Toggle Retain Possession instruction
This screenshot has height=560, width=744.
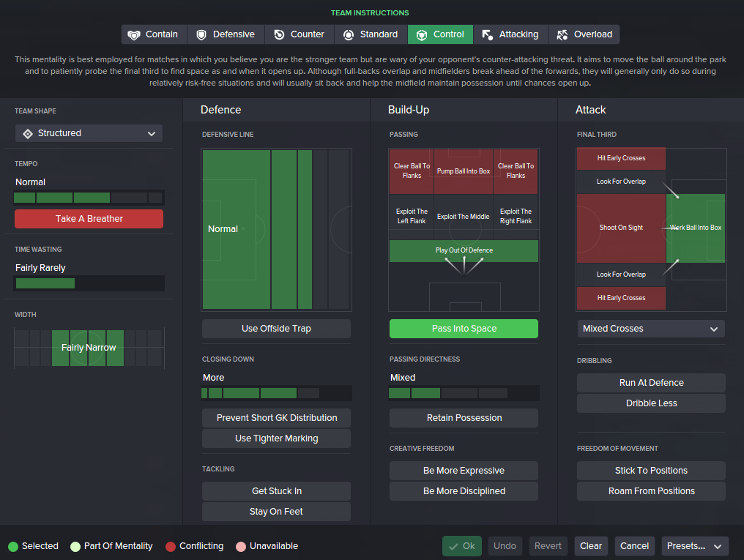point(464,418)
